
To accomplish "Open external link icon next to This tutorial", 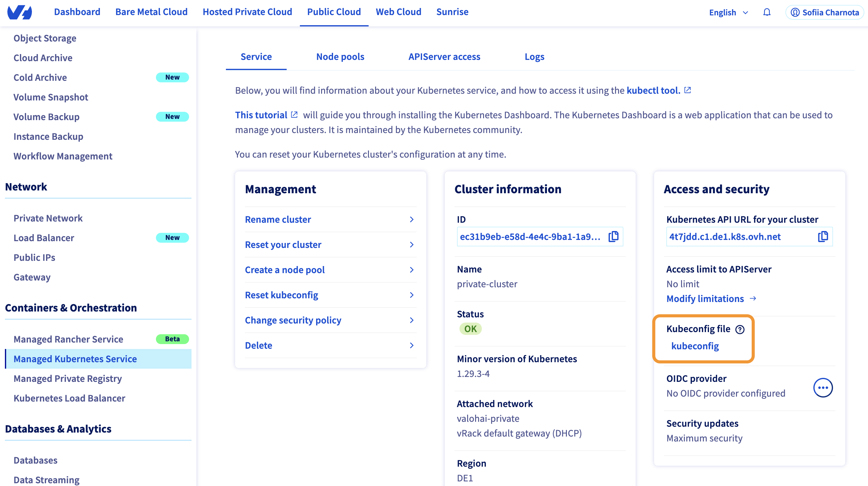I will click(294, 115).
